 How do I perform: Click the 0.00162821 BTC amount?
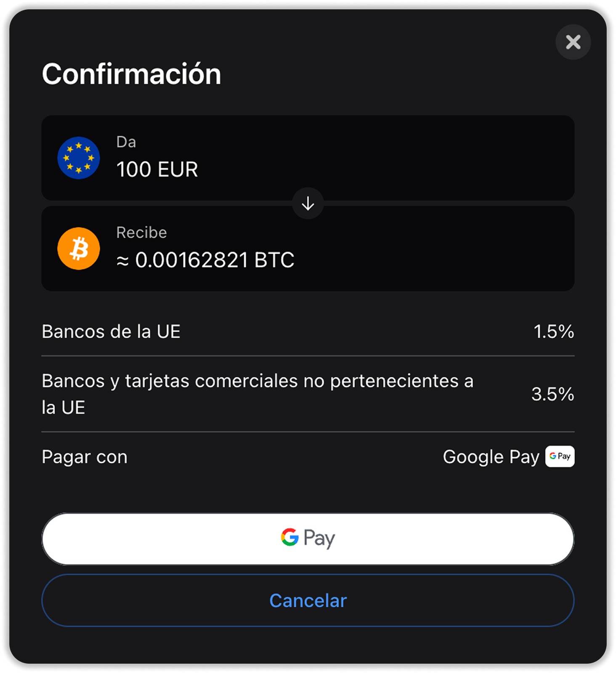coord(205,260)
